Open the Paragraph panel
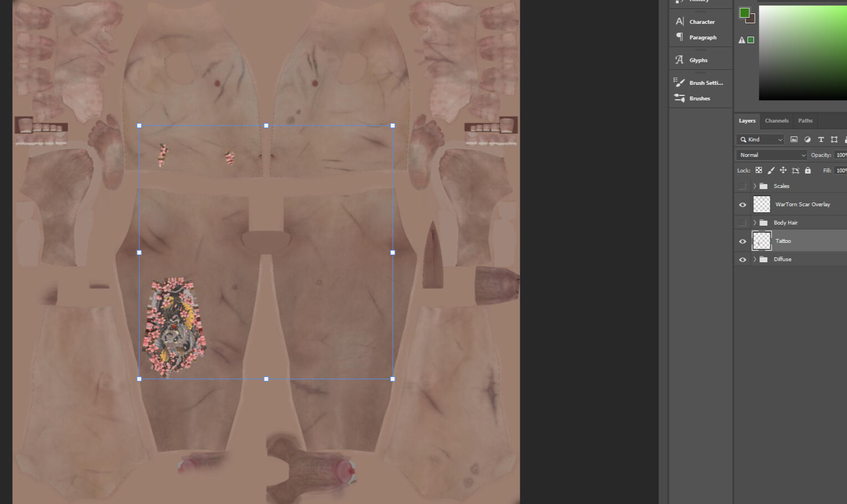Screen dimensions: 847x504 pyautogui.click(x=703, y=37)
